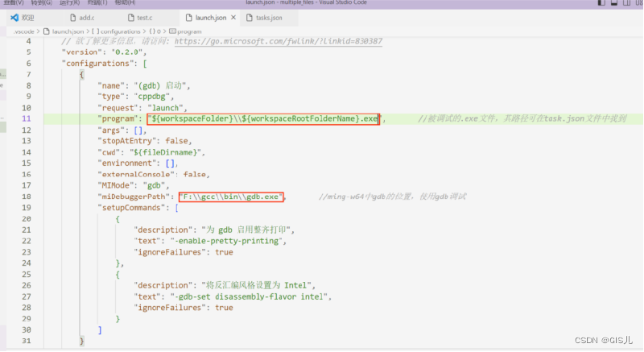644x352 pixels.
Task: Click line number 6 in gutter
Action: tap(28, 64)
